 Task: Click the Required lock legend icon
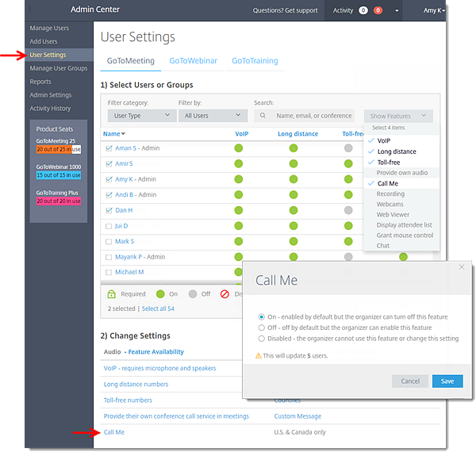[x=111, y=293]
